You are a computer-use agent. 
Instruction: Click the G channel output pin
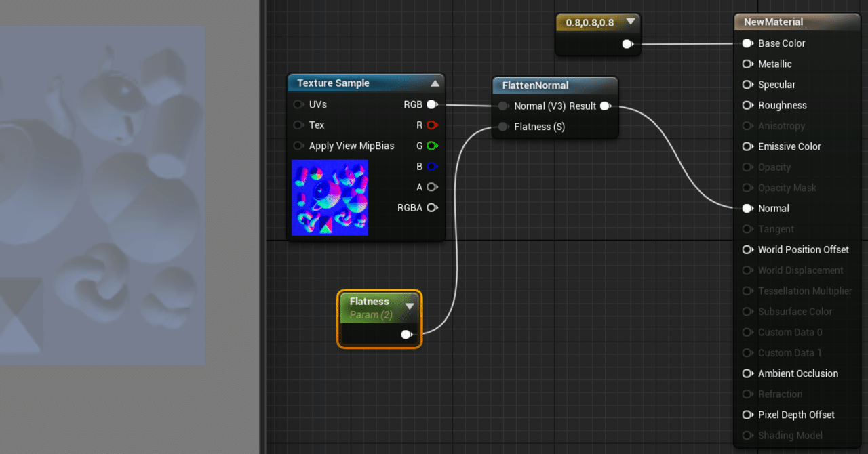pos(432,146)
